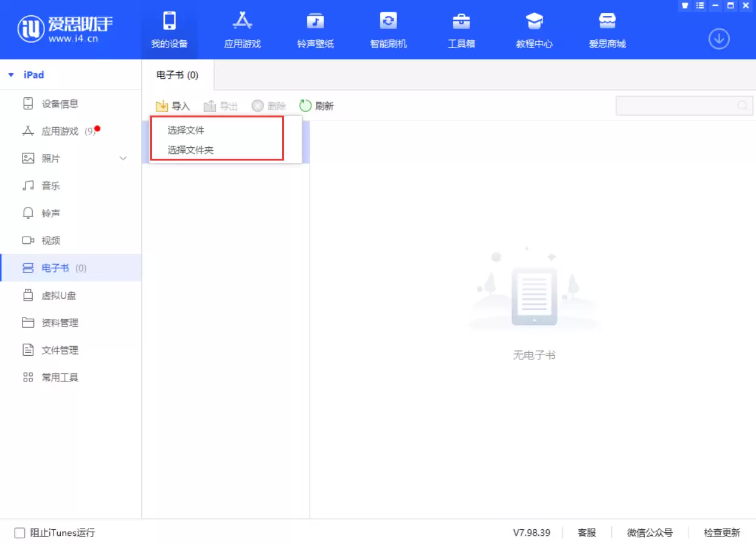Click the 删除 delete icon

click(x=258, y=106)
